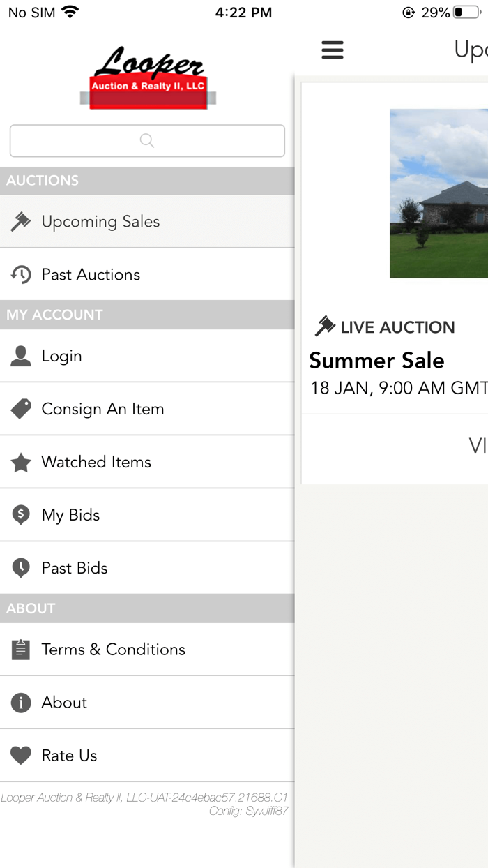Click inside the search input field

[x=146, y=140]
